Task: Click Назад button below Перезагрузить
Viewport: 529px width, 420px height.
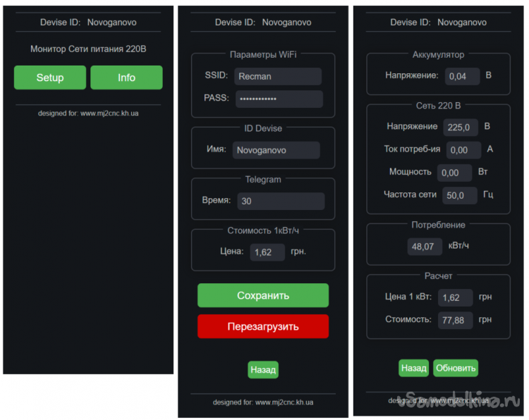Action: pyautogui.click(x=263, y=370)
